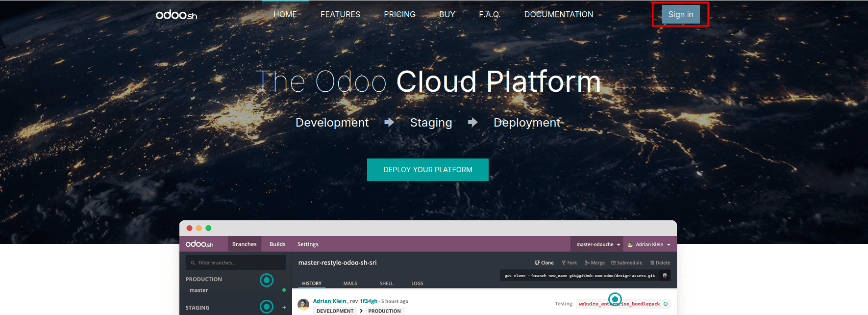Click the Submodule action
The width and height of the screenshot is (868, 315).
click(626, 262)
